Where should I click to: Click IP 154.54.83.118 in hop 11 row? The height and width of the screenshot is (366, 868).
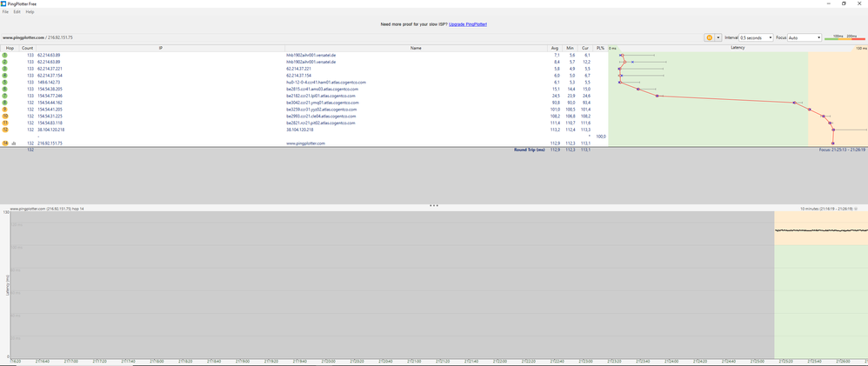(x=50, y=123)
